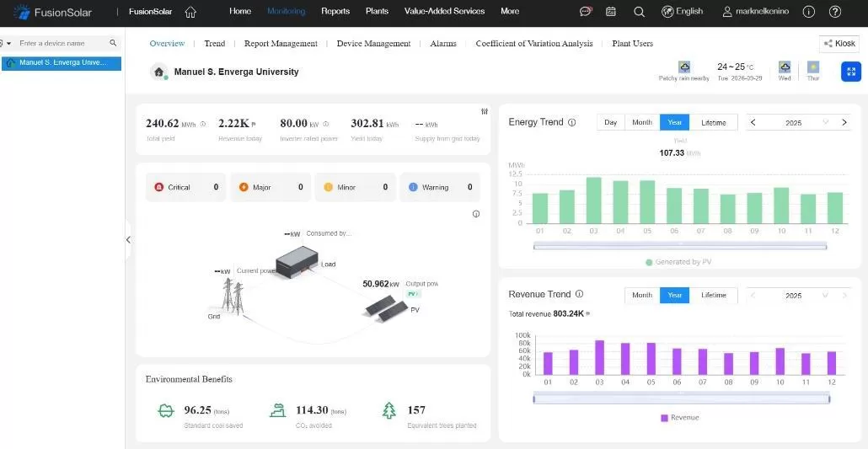Screen dimensions: 868x449
Task: Open the More menu
Action: [510, 11]
